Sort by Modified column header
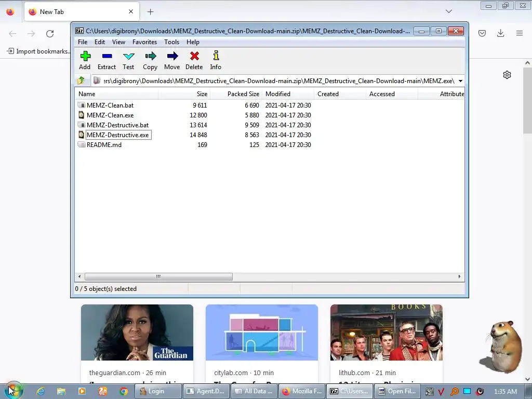 point(288,94)
